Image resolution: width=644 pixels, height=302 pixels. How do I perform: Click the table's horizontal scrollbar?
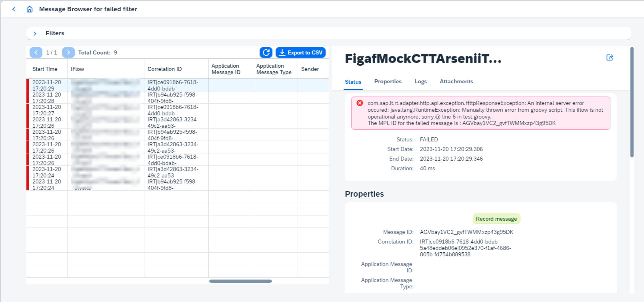click(x=240, y=281)
